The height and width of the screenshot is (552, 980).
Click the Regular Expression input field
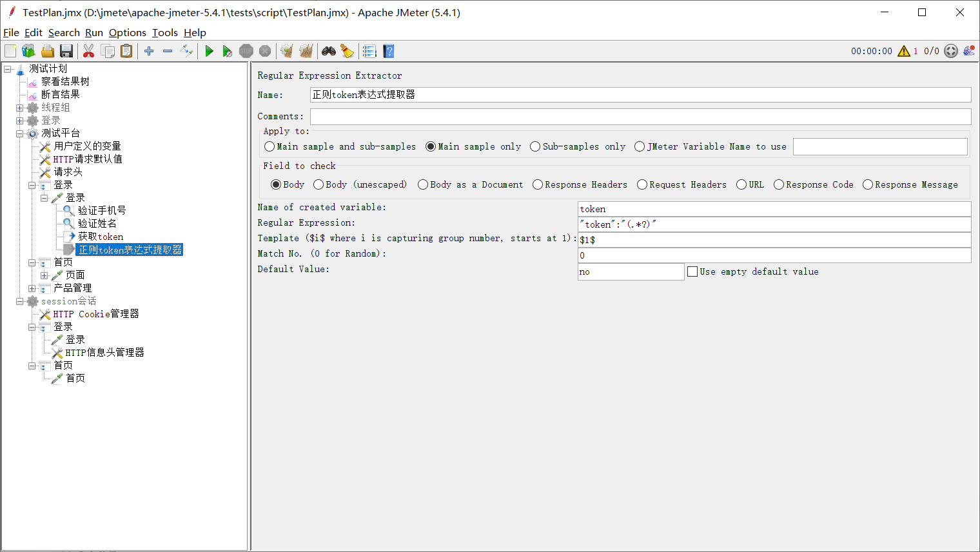774,224
